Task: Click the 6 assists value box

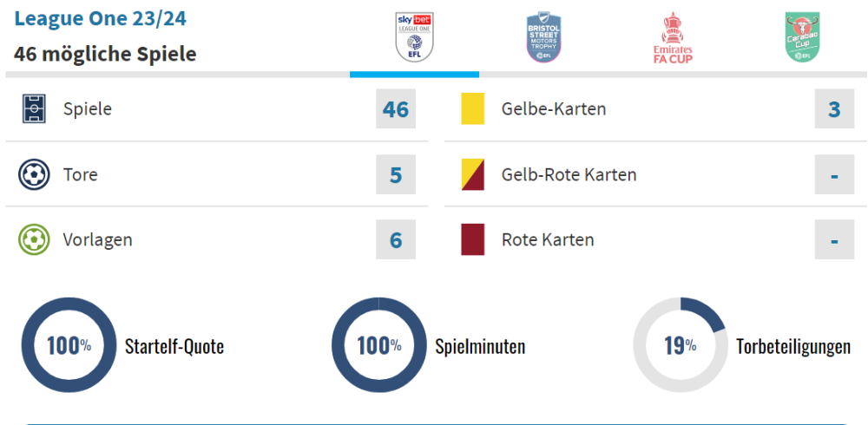Action: click(396, 239)
